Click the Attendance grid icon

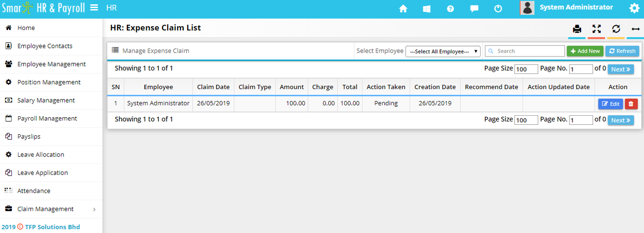tap(9, 191)
